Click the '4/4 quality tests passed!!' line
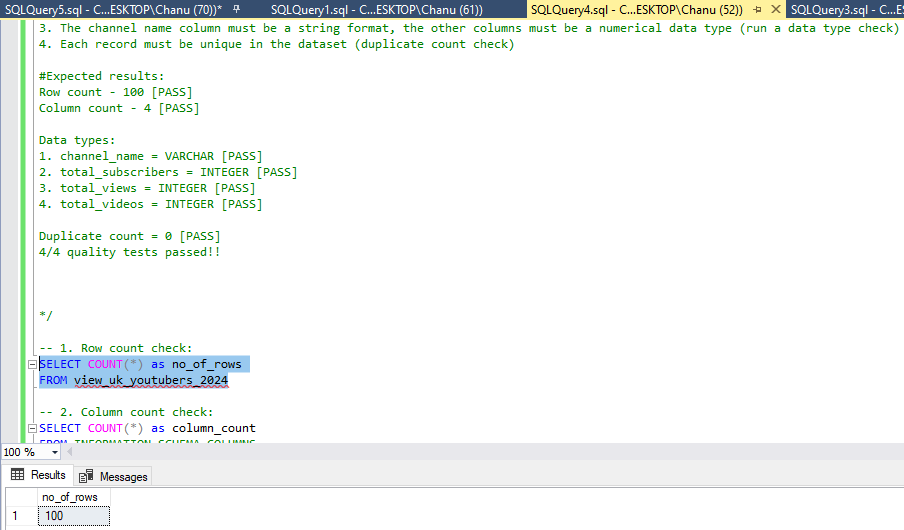 click(130, 253)
